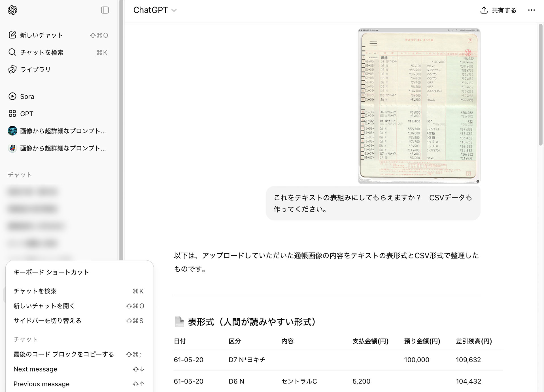Select Sora in the sidebar
544x392 pixels.
[x=27, y=97]
